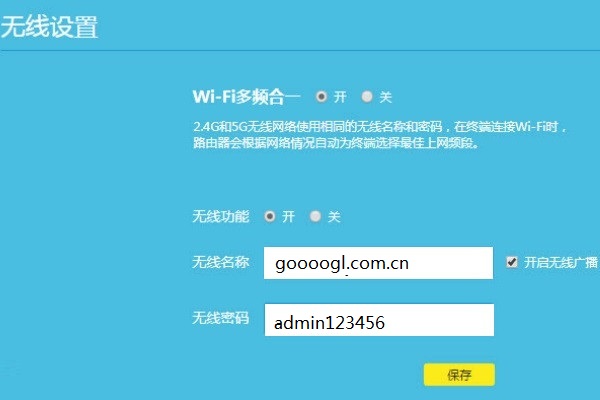Click the 无线密码 label text
The width and height of the screenshot is (600, 400).
click(x=220, y=318)
